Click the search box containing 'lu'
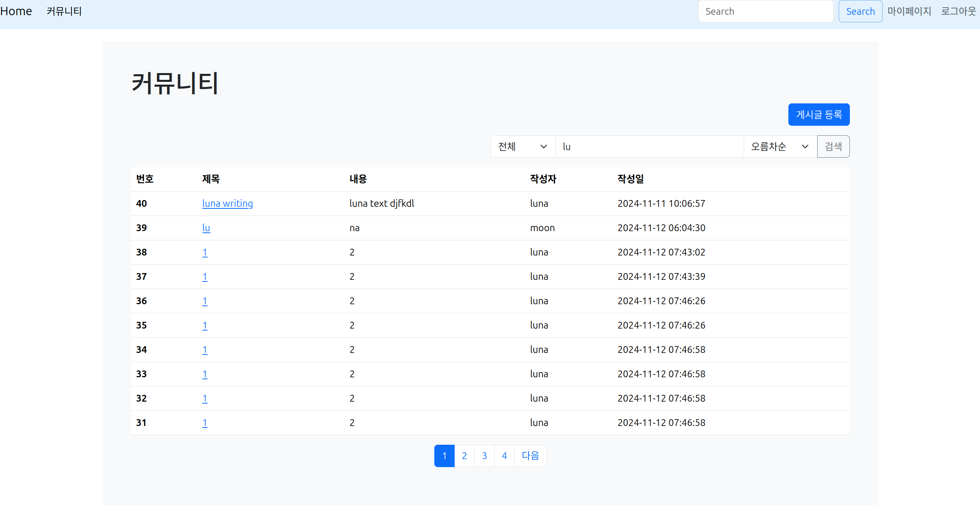 pos(649,147)
